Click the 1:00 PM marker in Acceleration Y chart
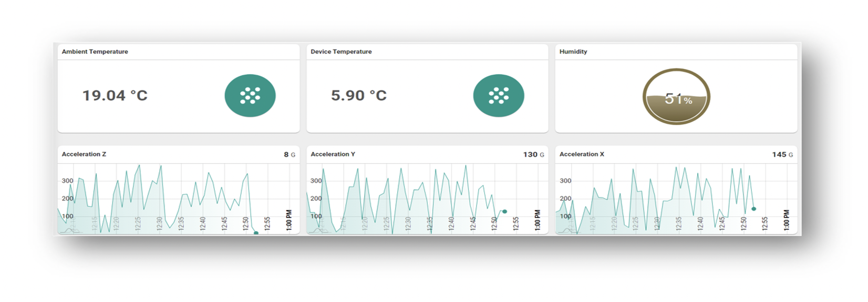The height and width of the screenshot is (302, 868). click(538, 220)
